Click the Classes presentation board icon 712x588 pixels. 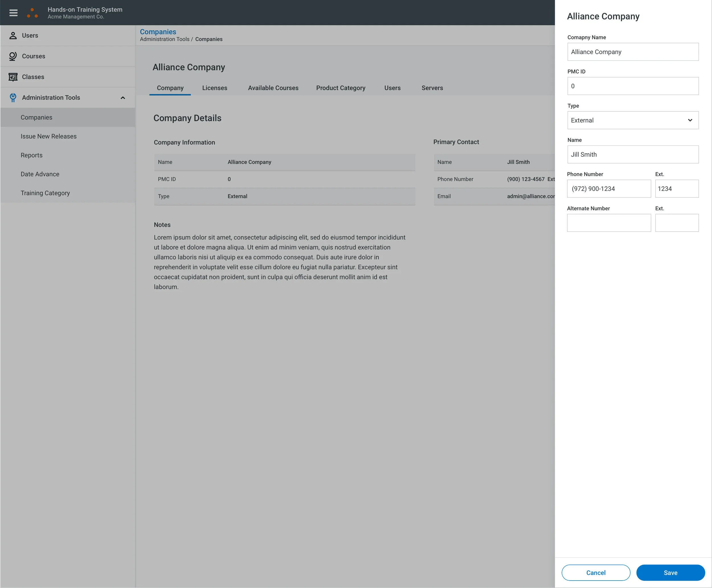(13, 77)
